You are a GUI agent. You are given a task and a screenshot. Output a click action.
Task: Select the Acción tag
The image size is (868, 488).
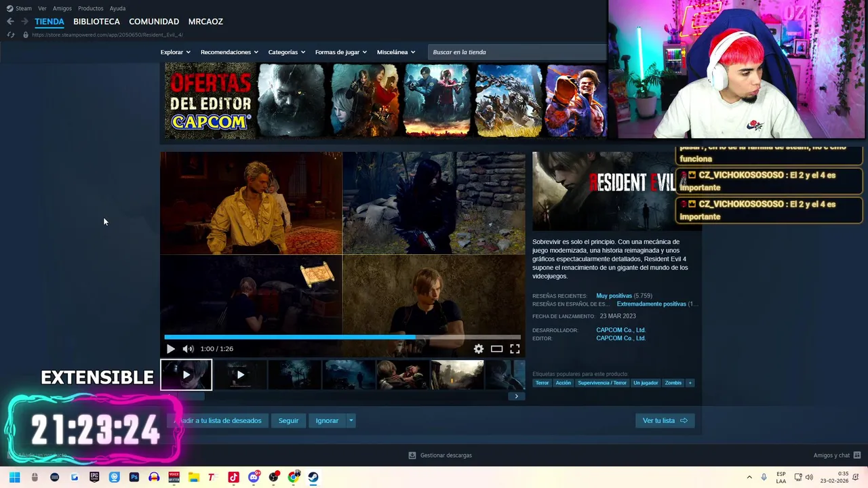click(x=564, y=383)
